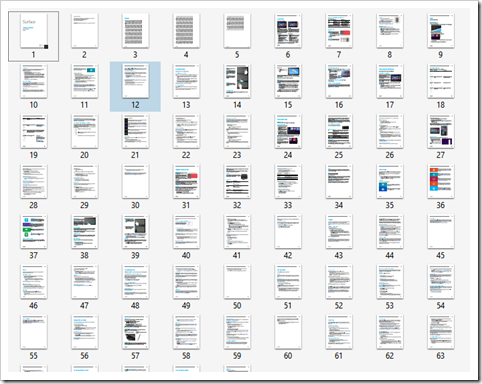Select the page 53 thumbnail
This screenshot has width=482, height=384.
coord(390,282)
